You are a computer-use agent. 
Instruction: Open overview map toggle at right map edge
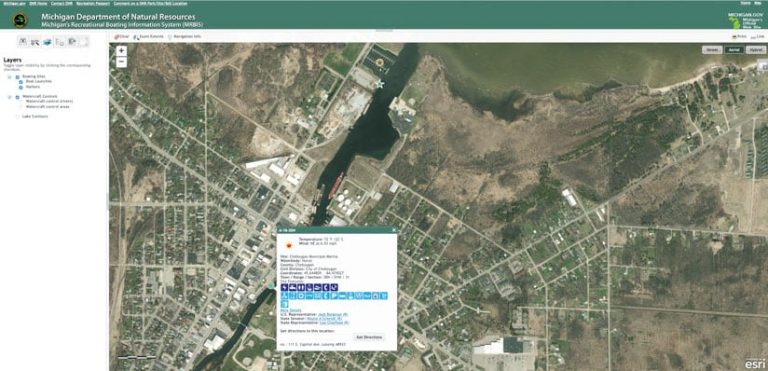click(x=764, y=65)
